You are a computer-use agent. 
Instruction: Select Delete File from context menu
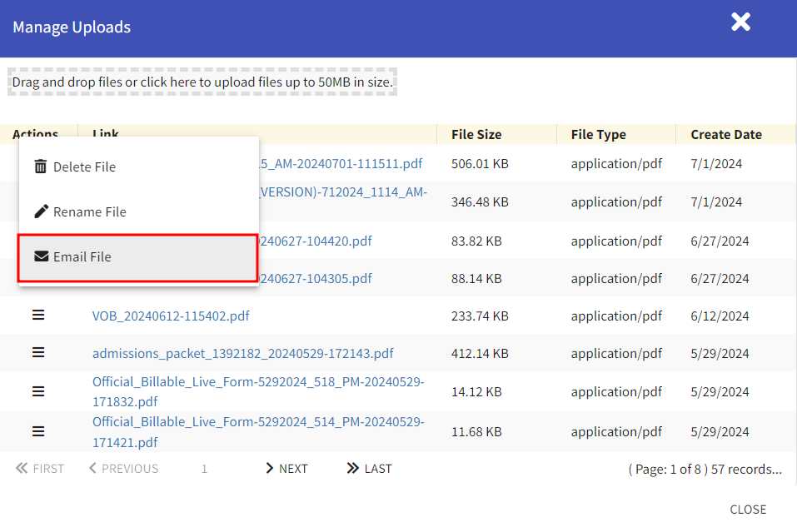click(84, 167)
